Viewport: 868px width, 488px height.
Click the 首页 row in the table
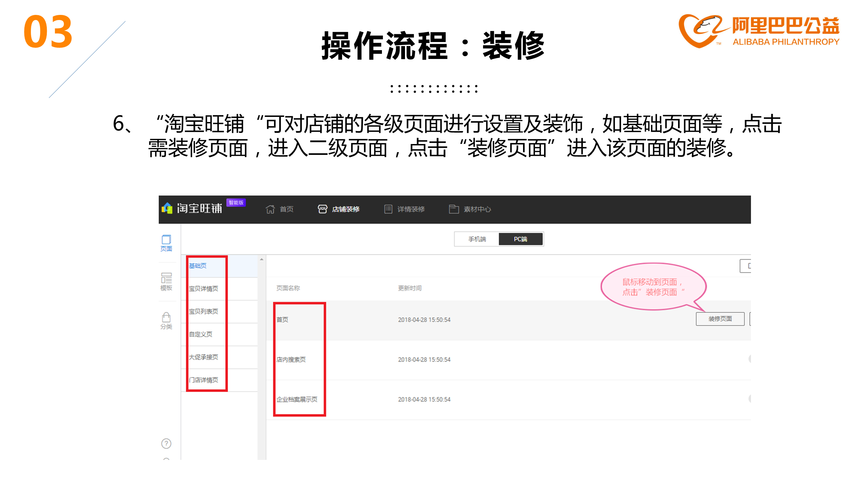tap(508, 320)
